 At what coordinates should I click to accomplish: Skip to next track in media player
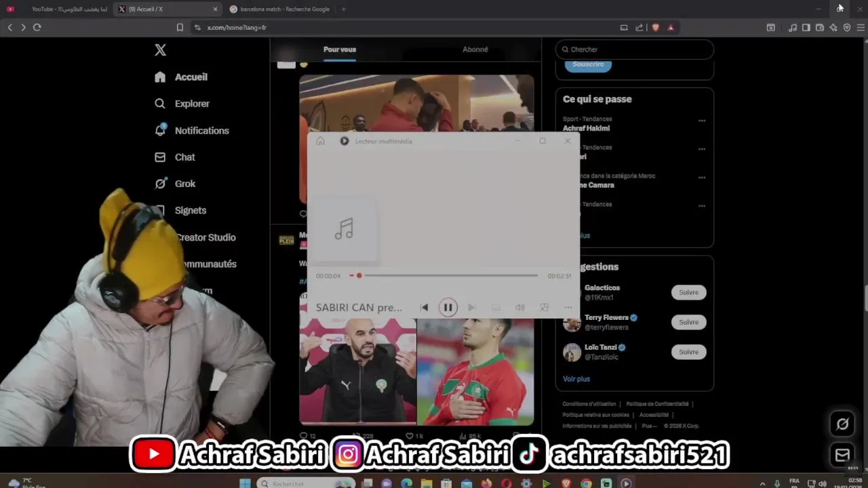472,308
